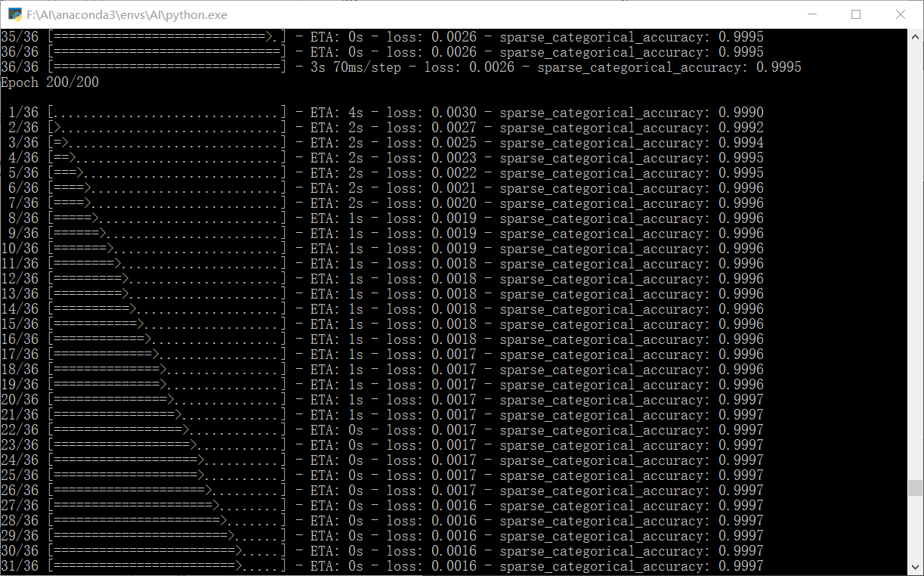Viewport: 924px width, 576px height.
Task: Click the "8/36" step label
Action: pyautogui.click(x=23, y=218)
